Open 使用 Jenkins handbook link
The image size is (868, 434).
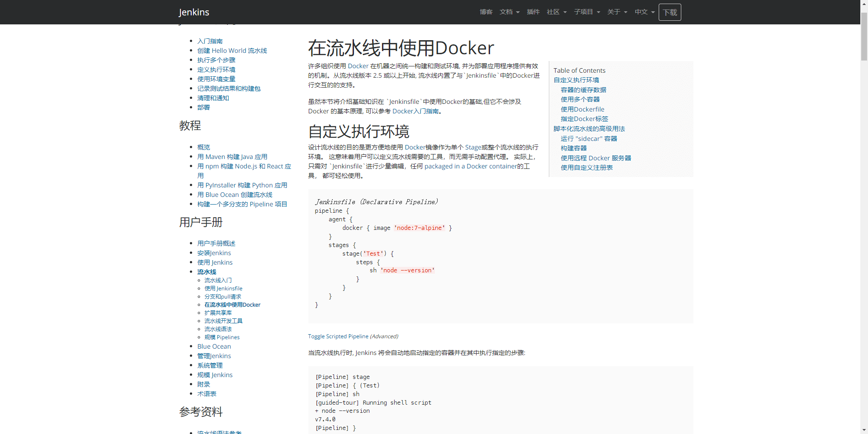215,262
